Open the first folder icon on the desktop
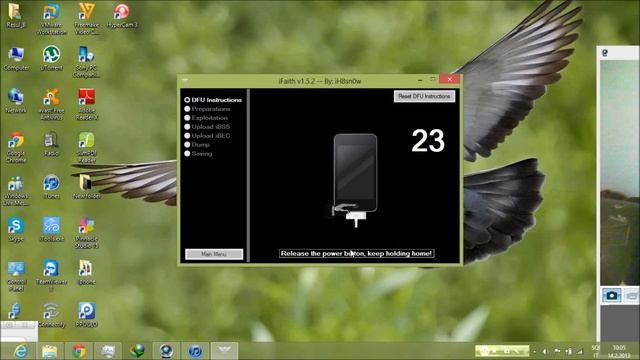This screenshot has height=360, width=640. point(16,16)
